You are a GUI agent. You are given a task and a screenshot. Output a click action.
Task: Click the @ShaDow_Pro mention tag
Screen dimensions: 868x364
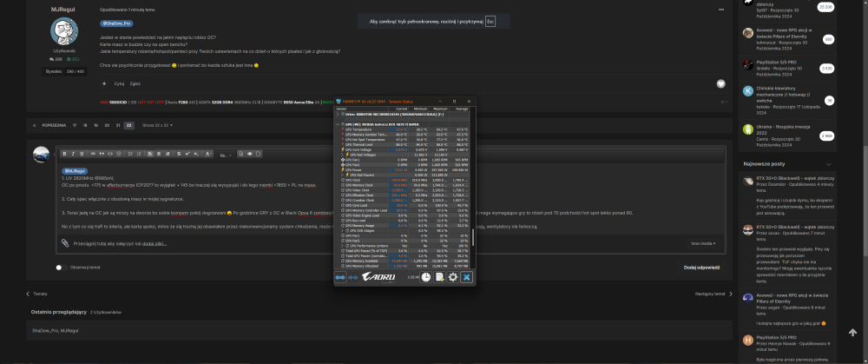click(x=116, y=23)
